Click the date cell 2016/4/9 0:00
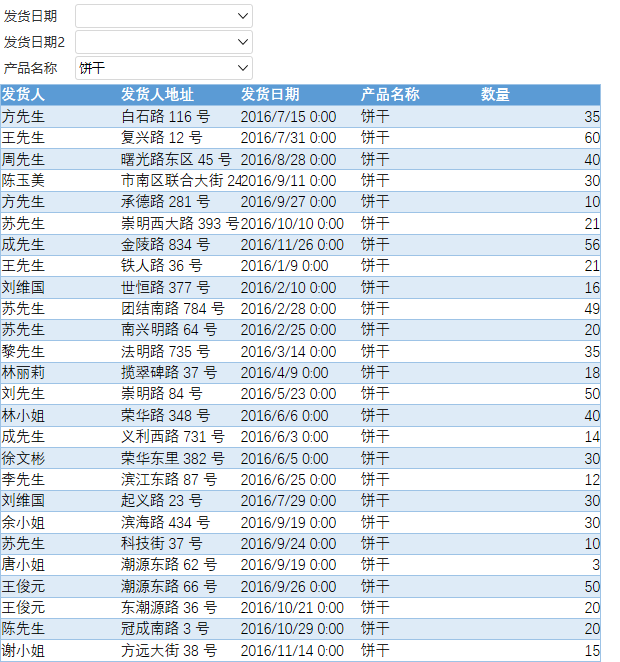 point(285,373)
